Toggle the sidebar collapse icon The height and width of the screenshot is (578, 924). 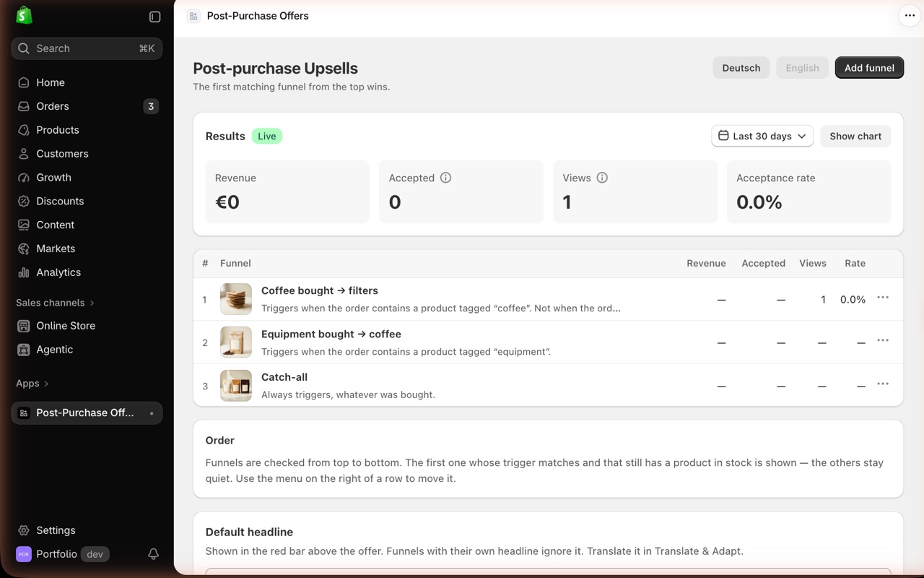click(x=154, y=17)
